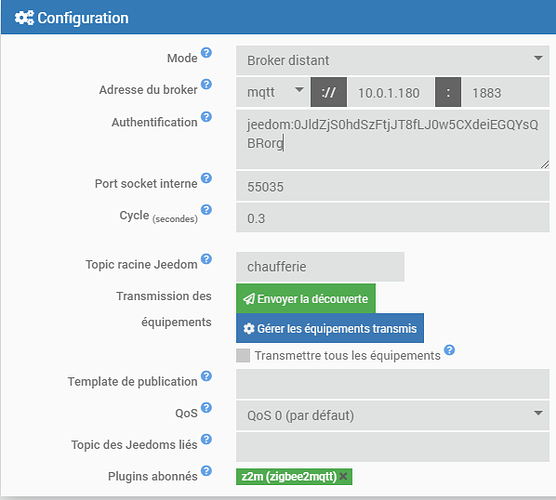Click Gérer les équipements transmis button

tap(330, 328)
